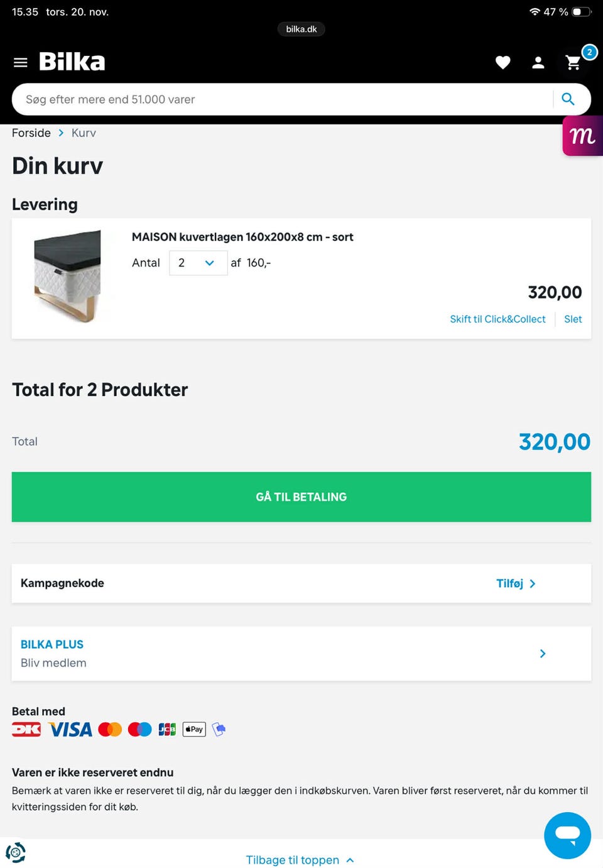Switch item to Click&Collect
This screenshot has height=868, width=603.
point(497,319)
